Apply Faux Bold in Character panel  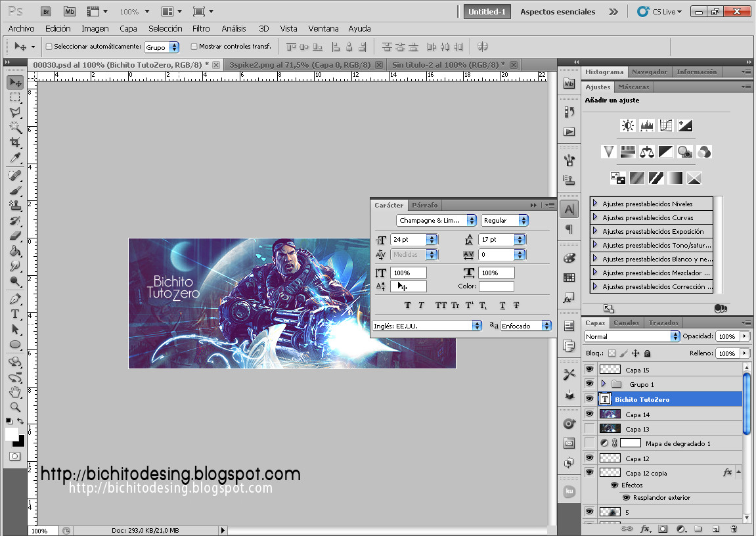pos(407,305)
